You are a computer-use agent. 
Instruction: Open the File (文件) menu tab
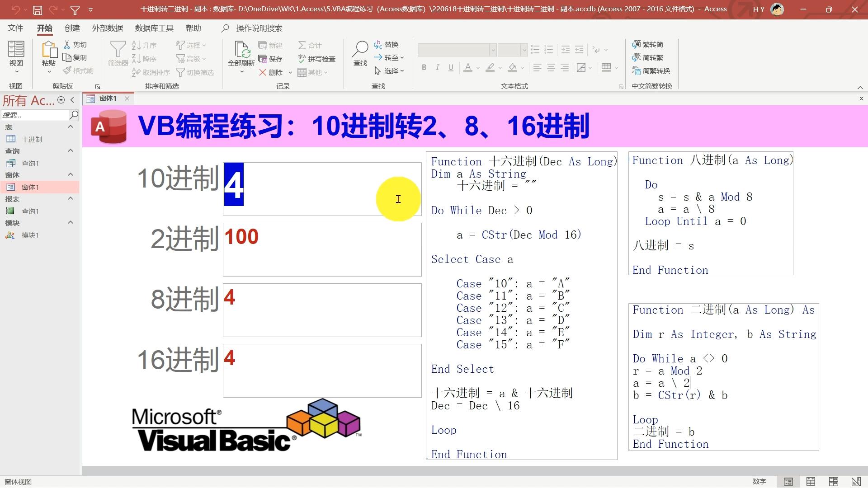coord(15,28)
